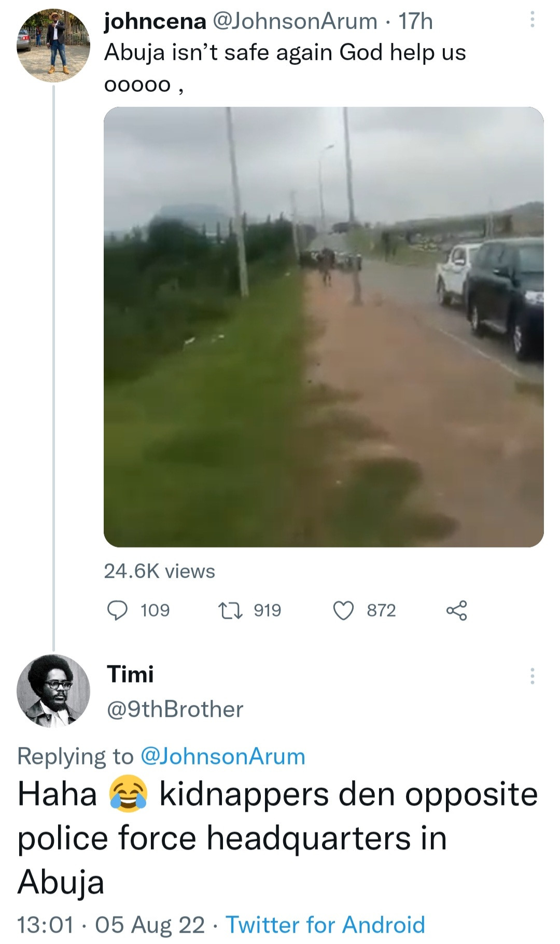Reply using the speech bubble icon
The image size is (560, 944).
point(118,610)
